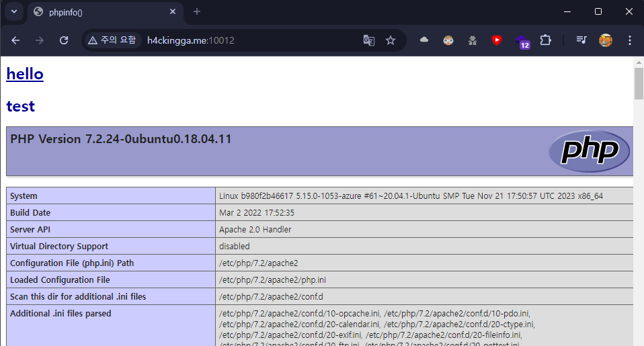Expand the tab search dropdown
Screen dimensions: 644x346
[13, 11]
